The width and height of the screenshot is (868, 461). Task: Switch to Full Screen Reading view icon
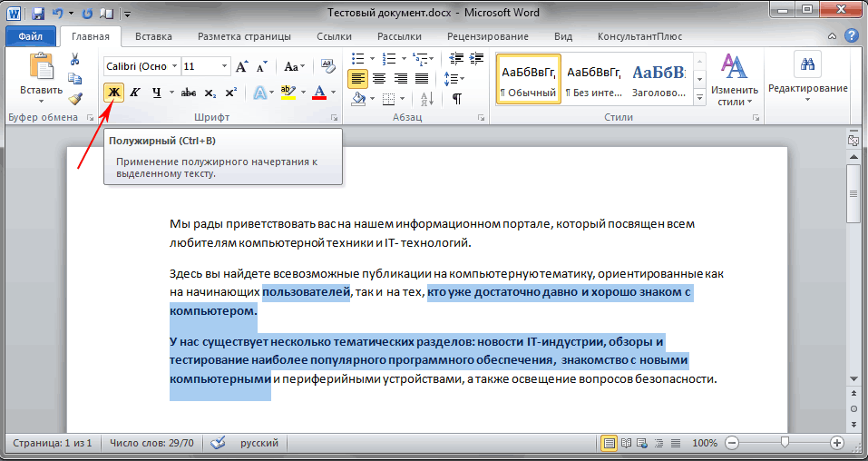(x=626, y=443)
